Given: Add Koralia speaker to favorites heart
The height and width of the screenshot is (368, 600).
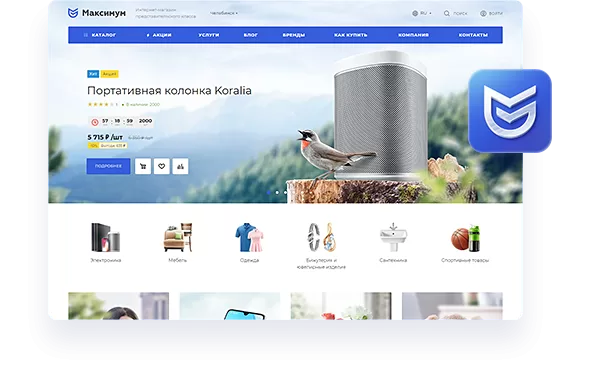Looking at the screenshot, I should tap(161, 166).
